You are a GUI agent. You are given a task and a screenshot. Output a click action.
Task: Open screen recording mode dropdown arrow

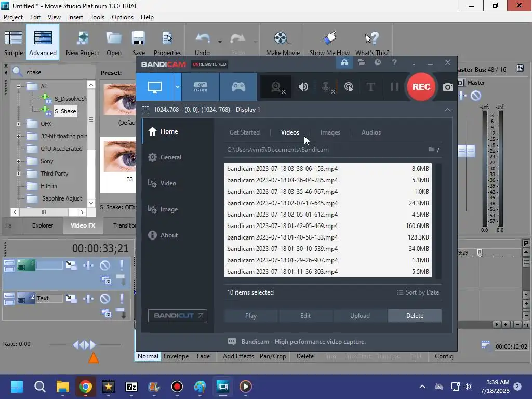click(x=178, y=87)
